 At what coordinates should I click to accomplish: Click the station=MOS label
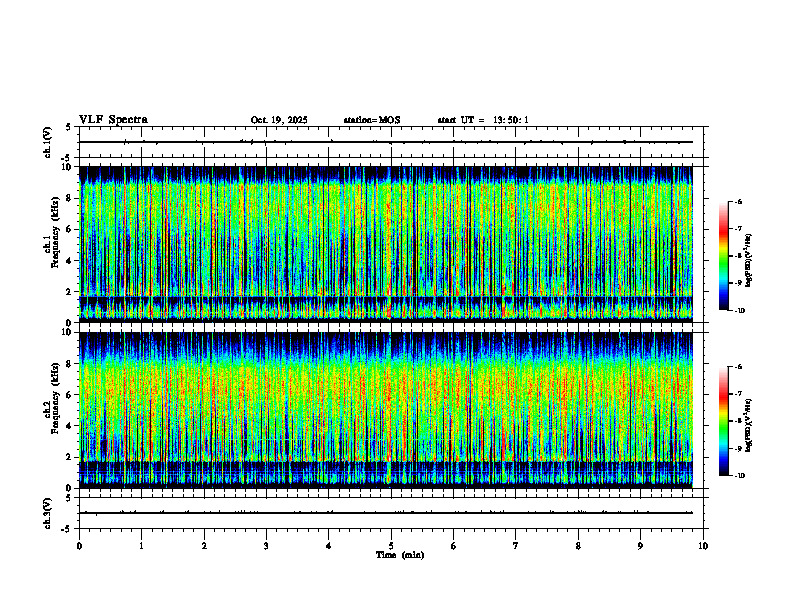(x=372, y=120)
